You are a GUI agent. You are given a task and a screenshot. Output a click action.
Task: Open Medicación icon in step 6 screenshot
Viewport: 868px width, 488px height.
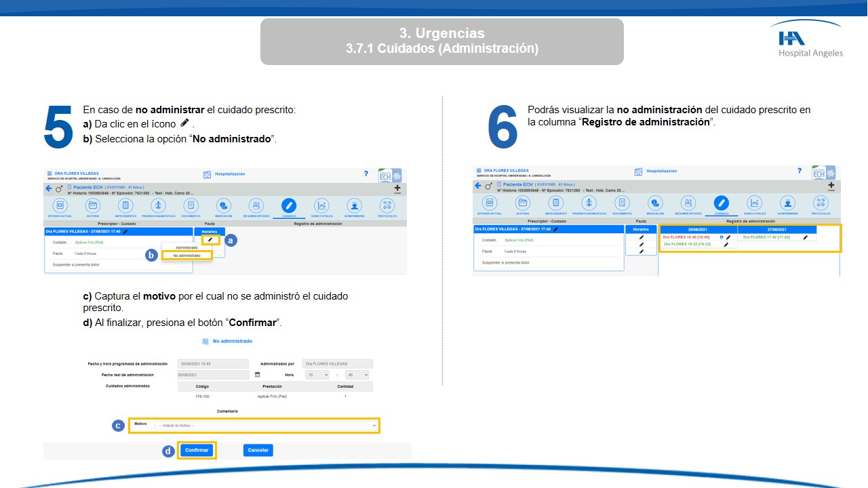(655, 203)
